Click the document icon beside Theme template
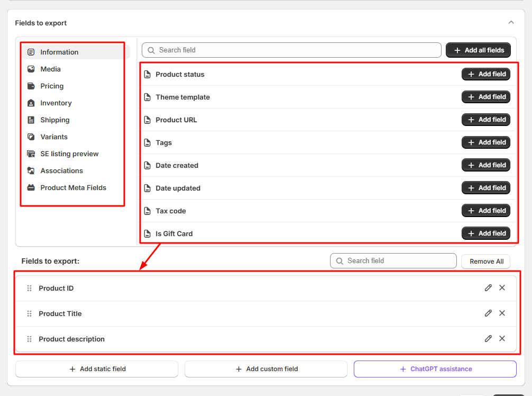The width and height of the screenshot is (532, 396). tap(147, 97)
